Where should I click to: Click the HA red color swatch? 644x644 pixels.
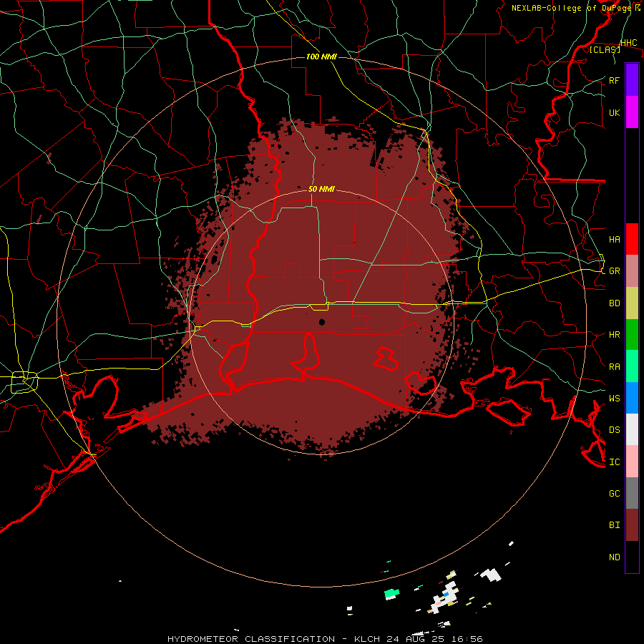[632, 239]
